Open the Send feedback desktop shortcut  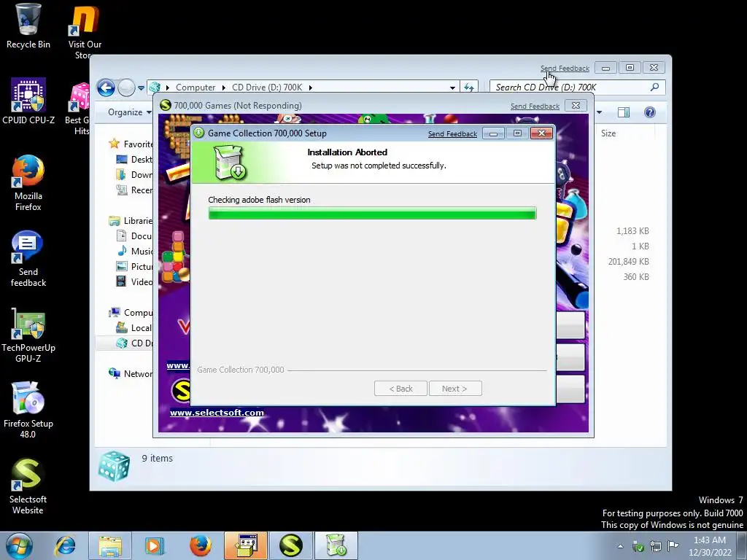coord(28,259)
